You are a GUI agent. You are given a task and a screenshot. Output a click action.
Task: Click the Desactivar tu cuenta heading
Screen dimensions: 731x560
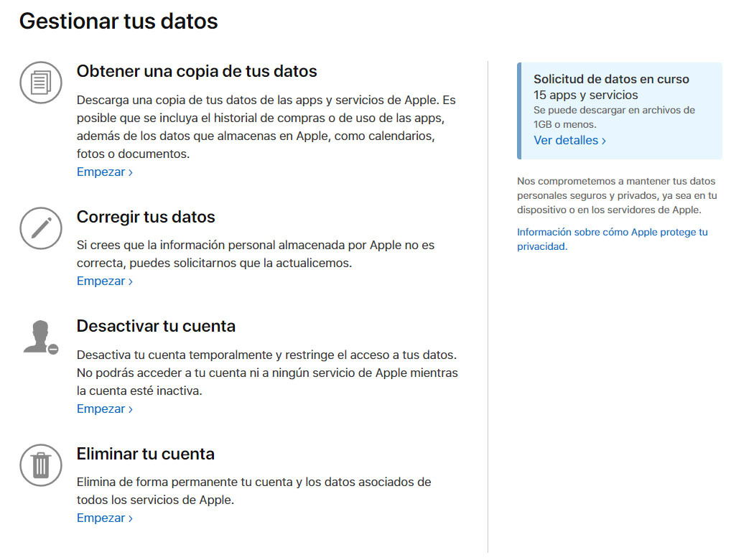[x=156, y=326]
